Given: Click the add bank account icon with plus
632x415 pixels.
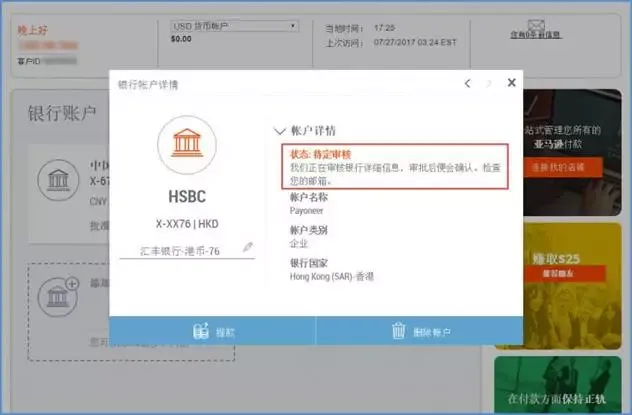Looking at the screenshot, I should point(58,297).
